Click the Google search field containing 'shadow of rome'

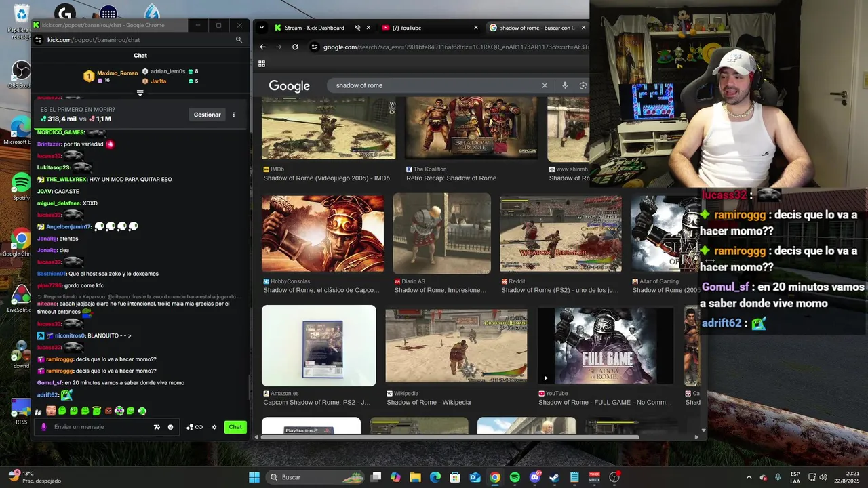click(x=434, y=85)
